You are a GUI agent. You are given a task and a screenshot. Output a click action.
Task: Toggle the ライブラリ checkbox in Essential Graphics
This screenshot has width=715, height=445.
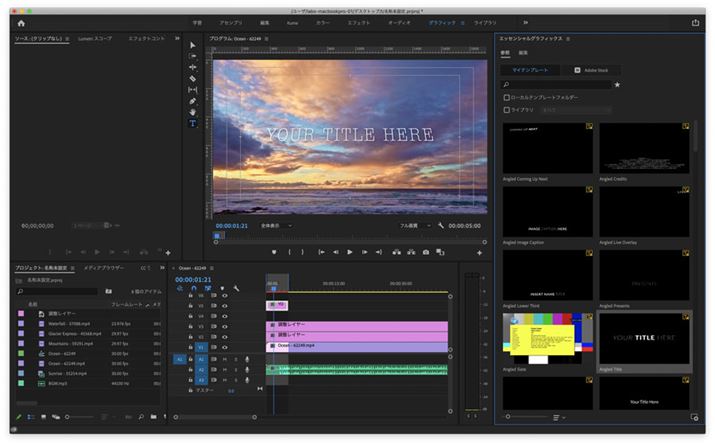tap(506, 110)
